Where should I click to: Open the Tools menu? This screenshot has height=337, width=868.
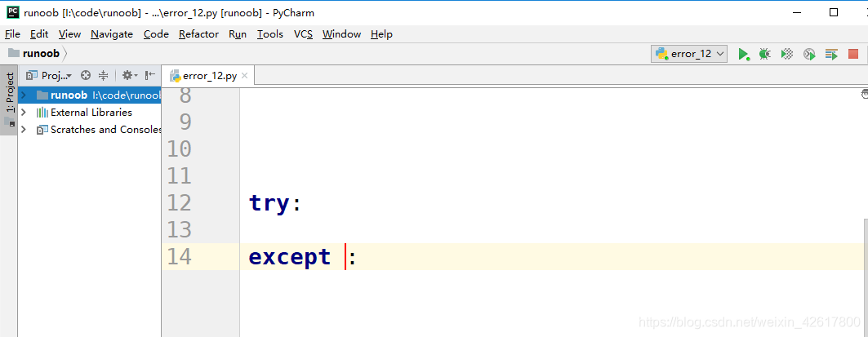270,33
